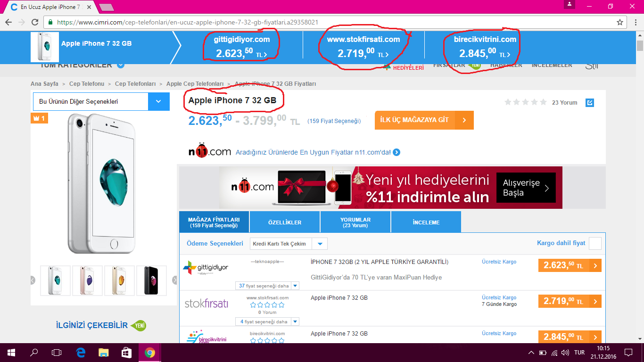Go back with the browser back arrow
644x362 pixels.
pos(8,22)
